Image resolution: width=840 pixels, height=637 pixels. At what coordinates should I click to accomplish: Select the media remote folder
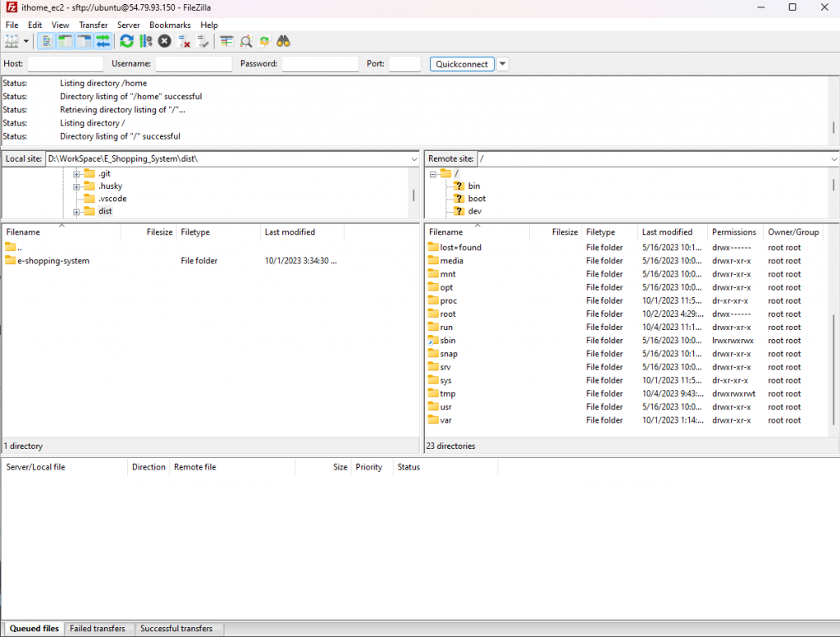point(452,260)
